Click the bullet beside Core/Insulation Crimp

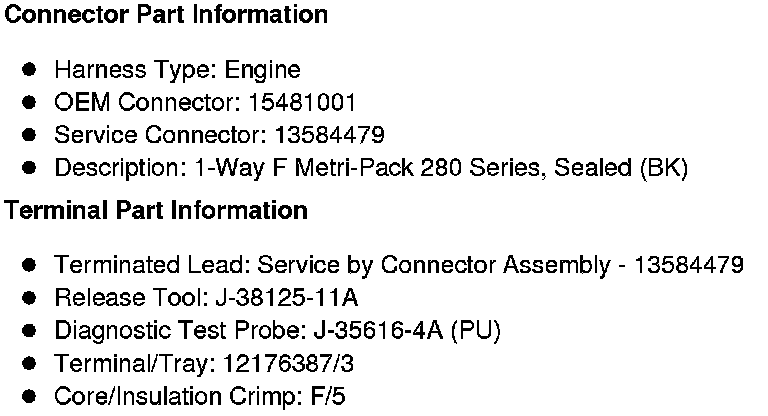coord(29,396)
